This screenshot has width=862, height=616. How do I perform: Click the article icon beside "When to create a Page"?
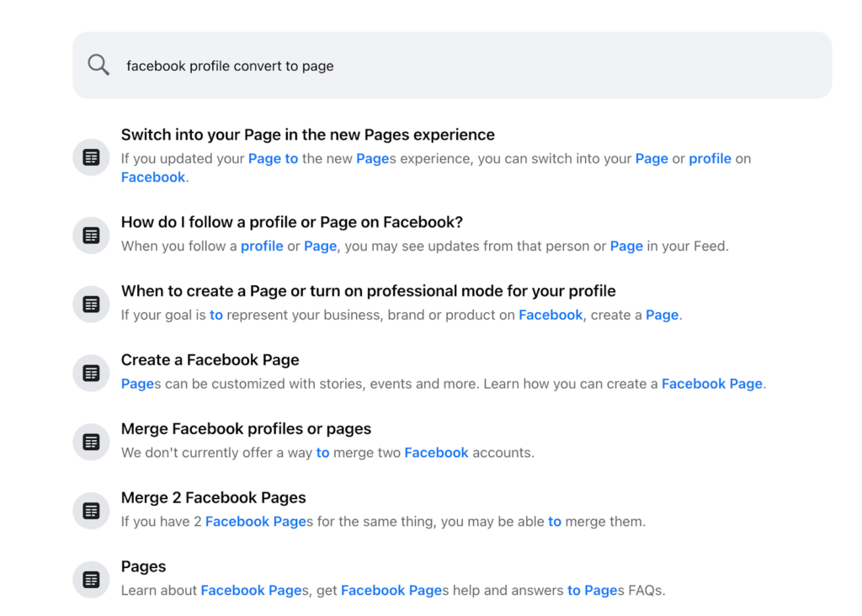(x=91, y=305)
